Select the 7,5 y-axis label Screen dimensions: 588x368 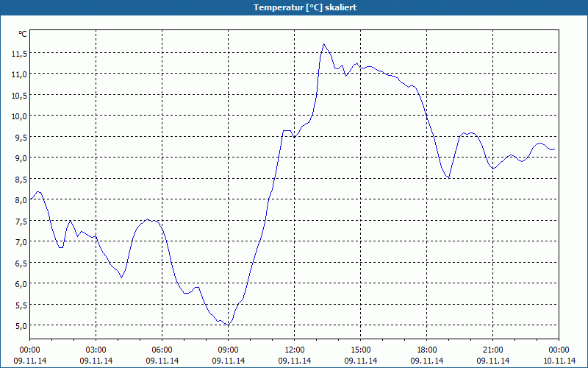tap(21, 222)
